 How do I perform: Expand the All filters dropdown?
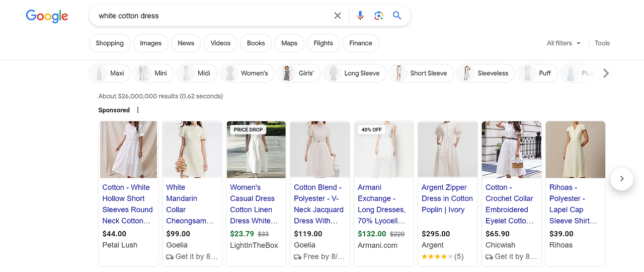click(563, 43)
